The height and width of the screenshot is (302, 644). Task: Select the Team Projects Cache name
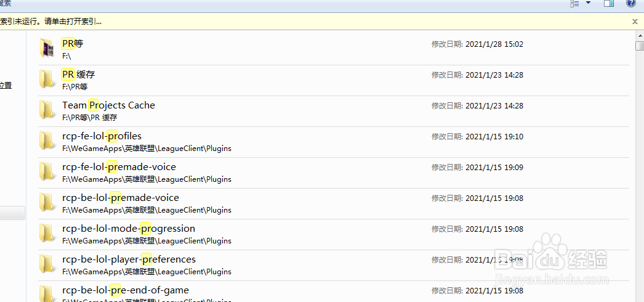click(109, 105)
